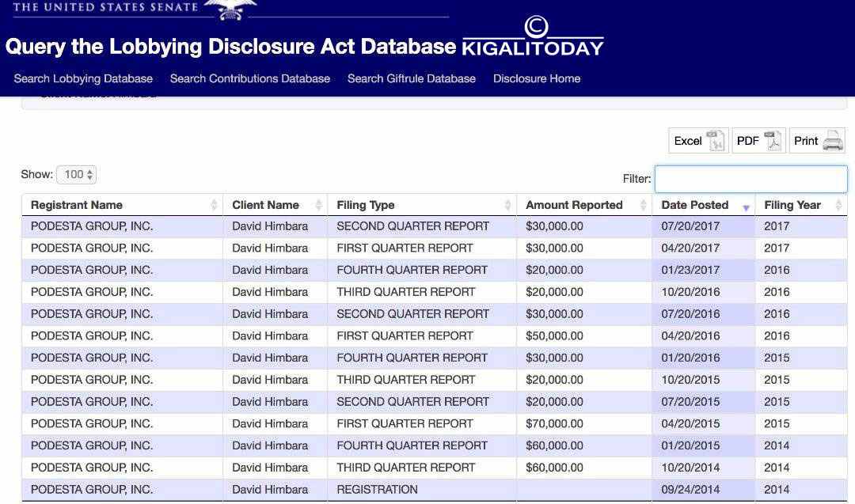Open Search Contributions Database menu item

tap(250, 78)
